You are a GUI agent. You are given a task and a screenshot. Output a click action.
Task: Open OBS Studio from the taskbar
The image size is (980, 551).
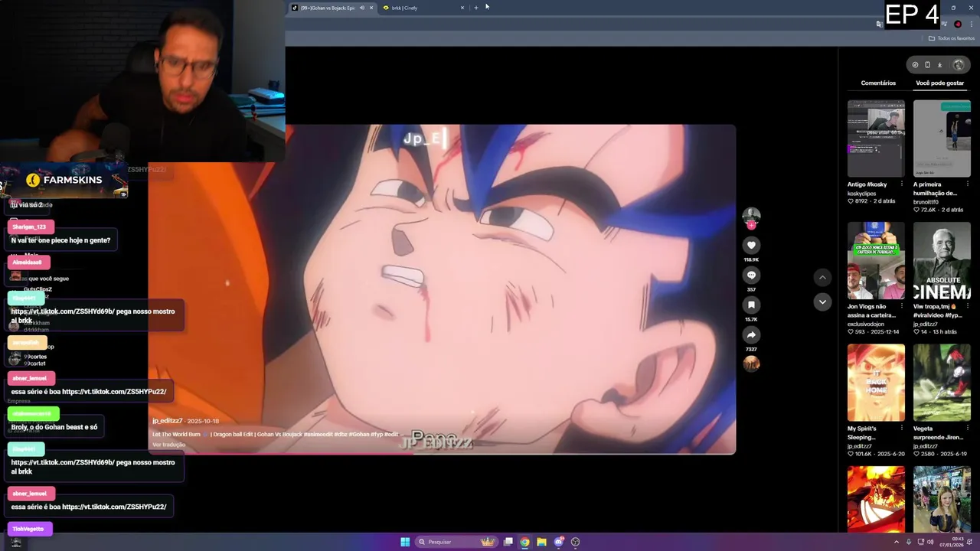(x=575, y=542)
